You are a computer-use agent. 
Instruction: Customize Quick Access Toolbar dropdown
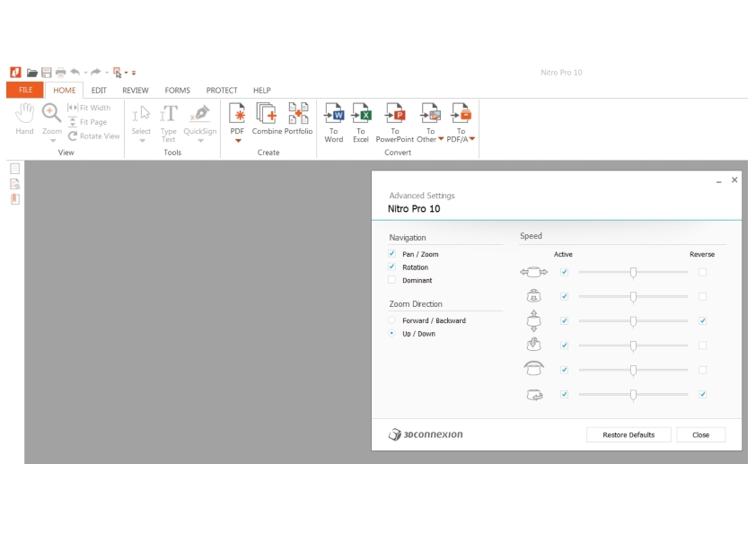[134, 73]
